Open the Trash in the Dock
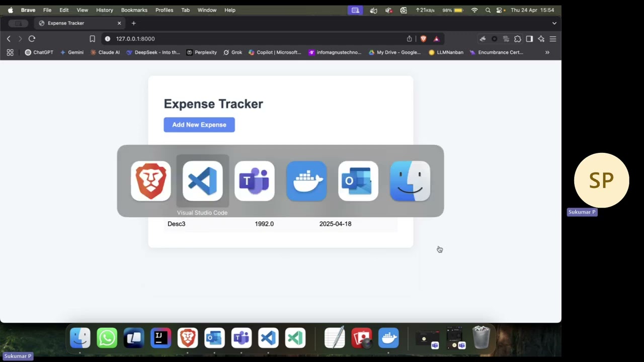 tap(481, 338)
